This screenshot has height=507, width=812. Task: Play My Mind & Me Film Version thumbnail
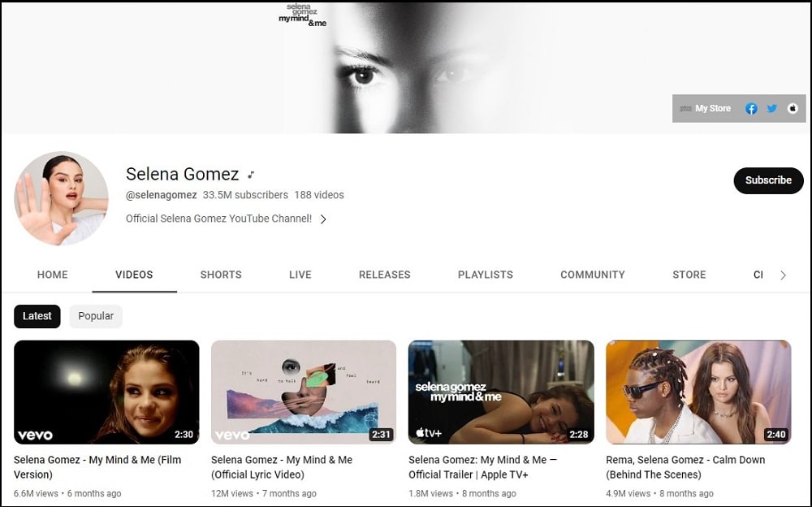point(106,392)
